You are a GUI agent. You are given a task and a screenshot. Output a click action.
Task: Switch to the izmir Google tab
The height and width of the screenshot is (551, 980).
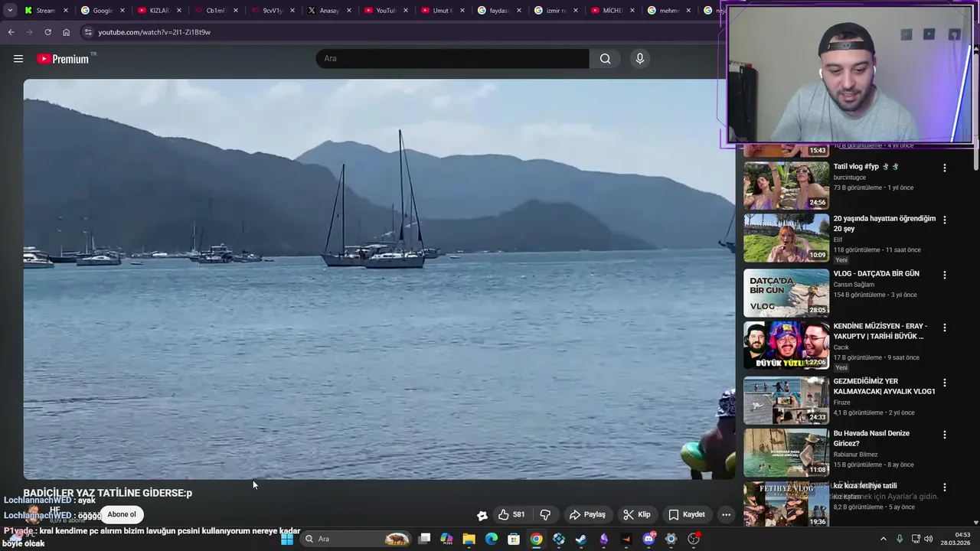pos(555,11)
